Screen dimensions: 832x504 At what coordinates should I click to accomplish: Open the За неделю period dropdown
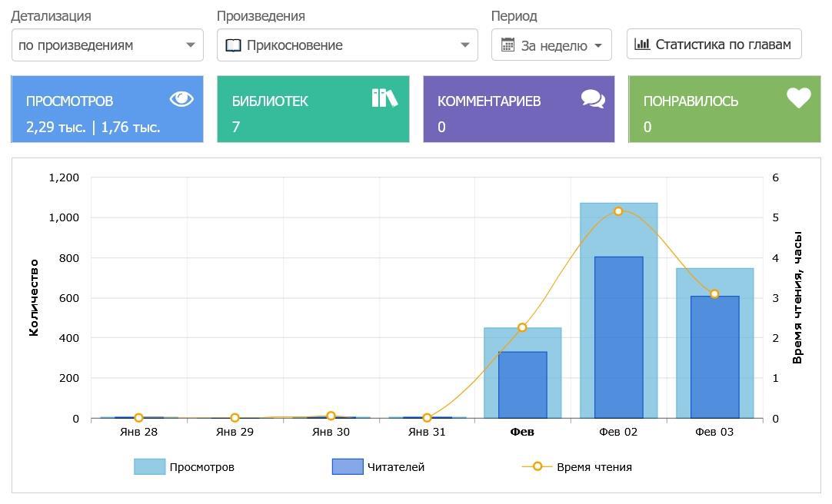click(x=551, y=45)
